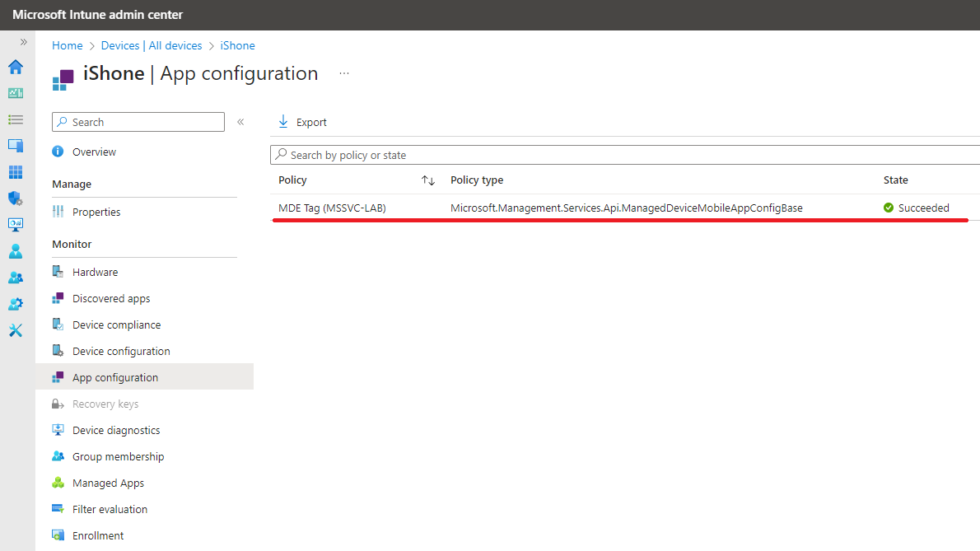Open Troubleshooting tools icon
Image resolution: width=980 pixels, height=551 pixels.
pyautogui.click(x=16, y=330)
